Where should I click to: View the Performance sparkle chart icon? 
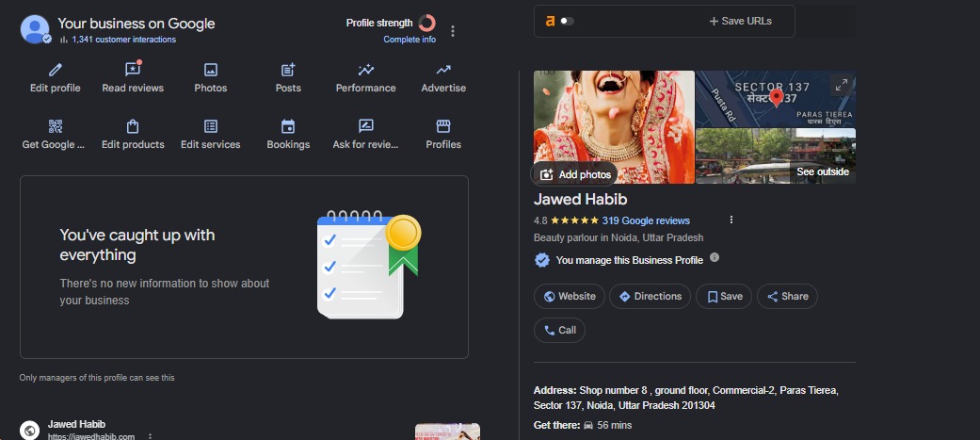[x=365, y=70]
